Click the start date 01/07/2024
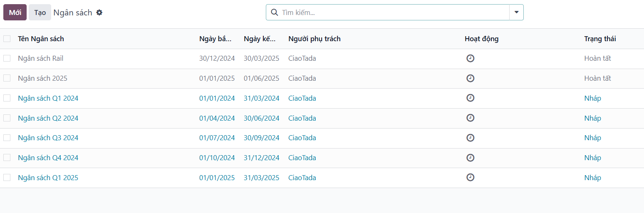This screenshot has height=213, width=644. point(217,138)
